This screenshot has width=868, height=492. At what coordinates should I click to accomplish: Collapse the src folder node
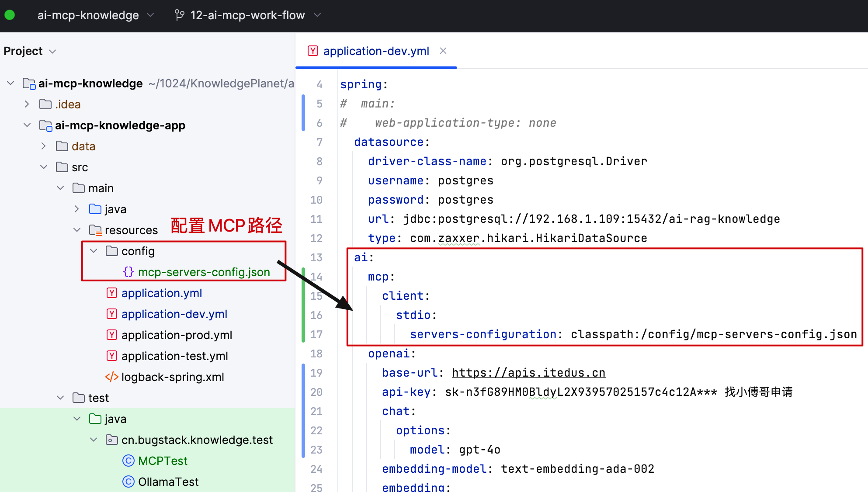pyautogui.click(x=44, y=167)
